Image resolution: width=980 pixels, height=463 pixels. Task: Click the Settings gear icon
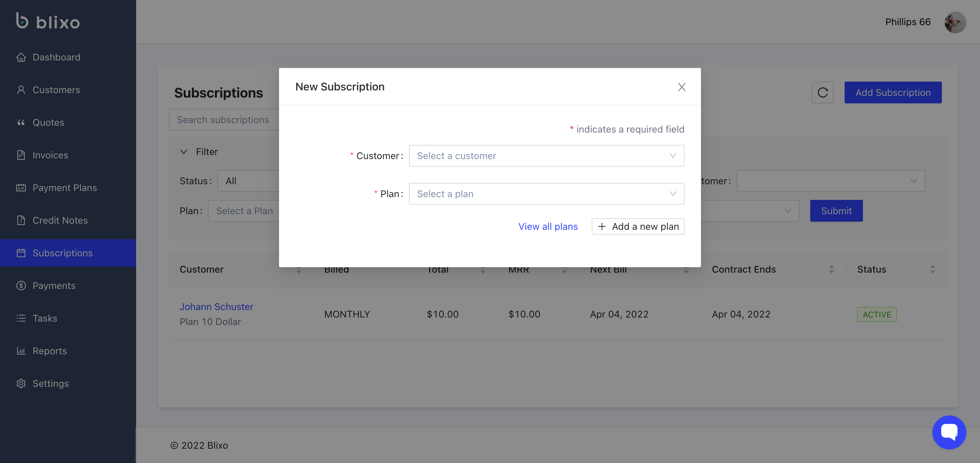[21, 383]
